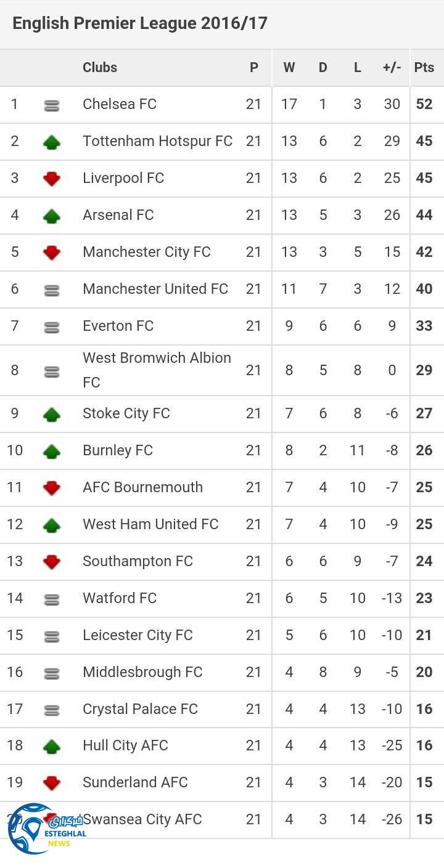This screenshot has width=444, height=868.
Task: Click red down arrow beside Liverpool FC
Action: [x=52, y=179]
